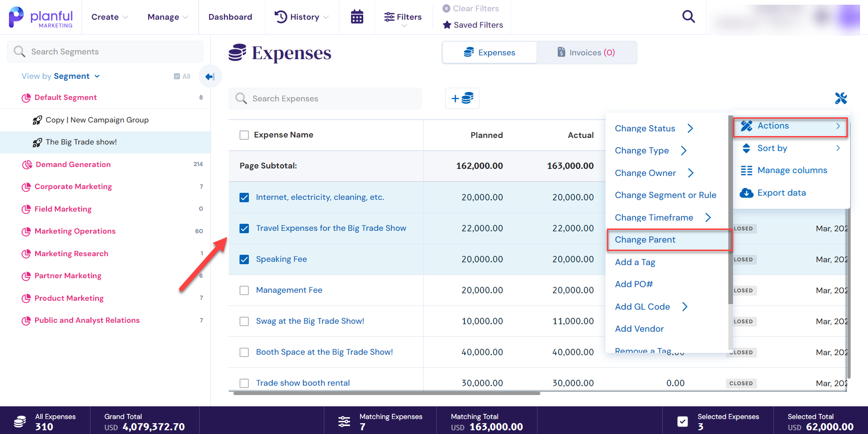Click the add expense coins button

pos(462,98)
